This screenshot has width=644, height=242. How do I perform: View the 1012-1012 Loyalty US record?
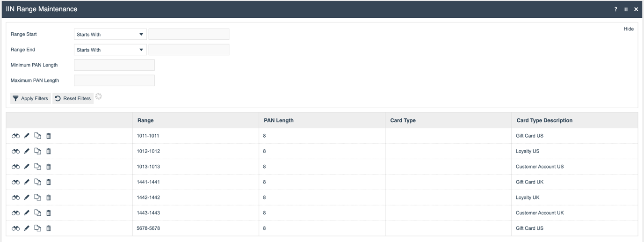click(15, 151)
